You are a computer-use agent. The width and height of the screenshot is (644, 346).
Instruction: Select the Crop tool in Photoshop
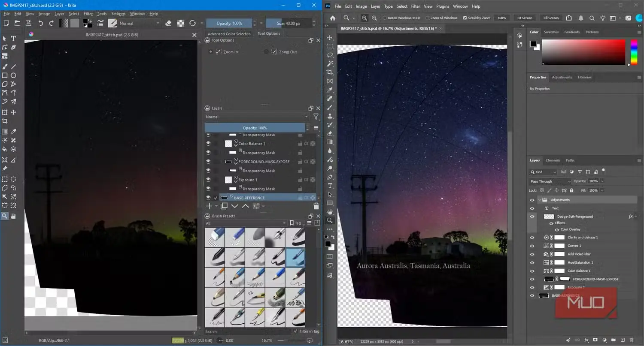tap(330, 72)
